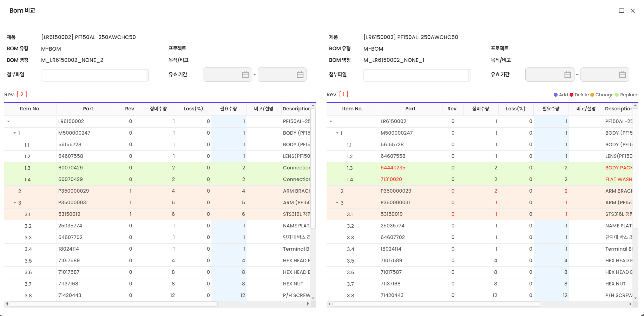Screen dimensions: 644x316
Task: Select red part number 64440235 in Rev. 1 table
Action: [x=393, y=168]
